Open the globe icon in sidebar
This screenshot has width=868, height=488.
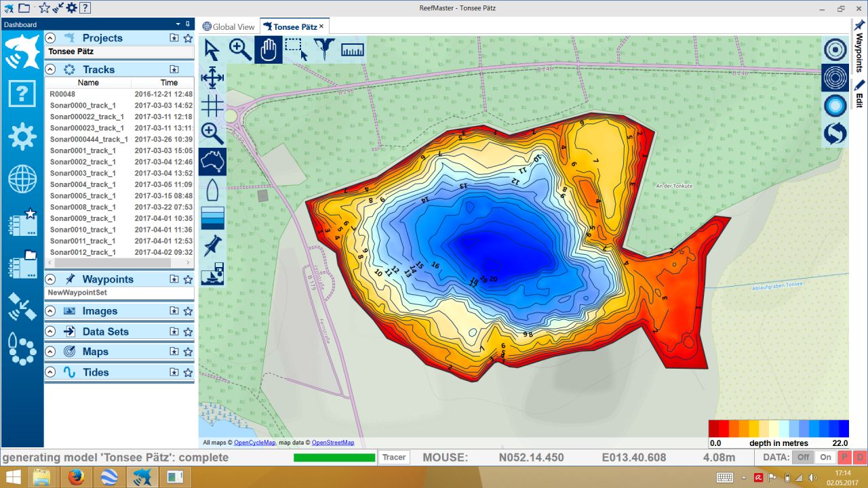coord(22,180)
